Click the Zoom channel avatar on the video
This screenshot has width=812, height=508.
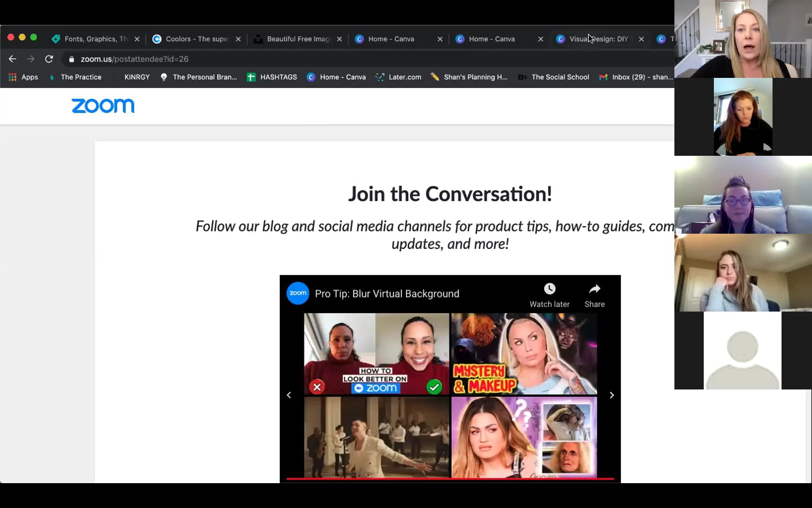tap(298, 293)
